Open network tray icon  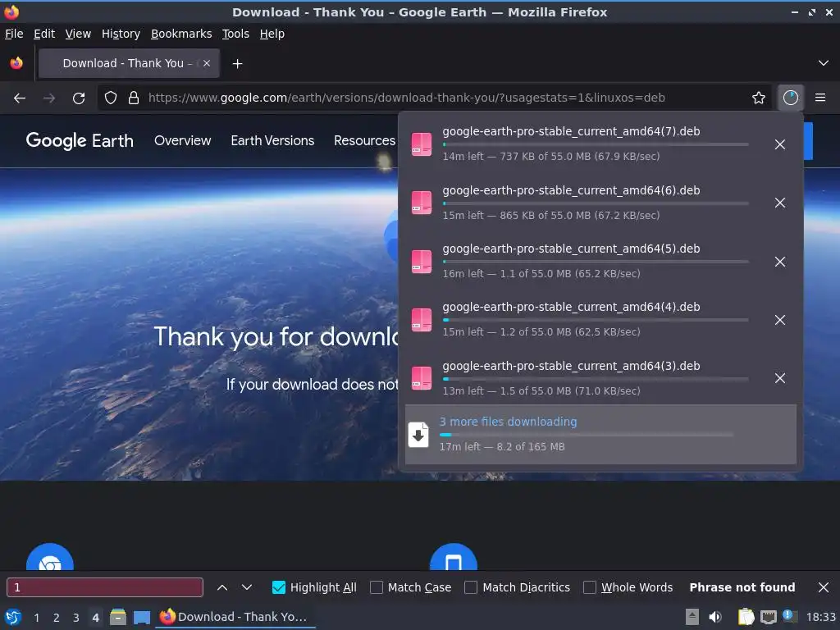click(768, 617)
